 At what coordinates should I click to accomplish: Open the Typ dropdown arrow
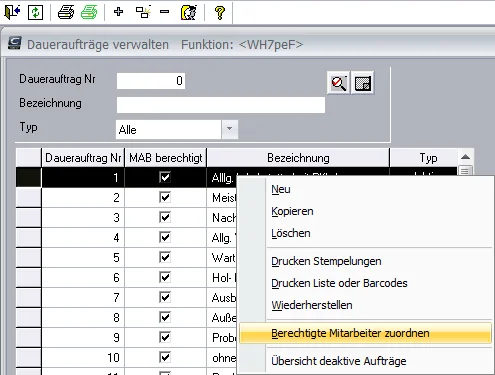coord(229,129)
